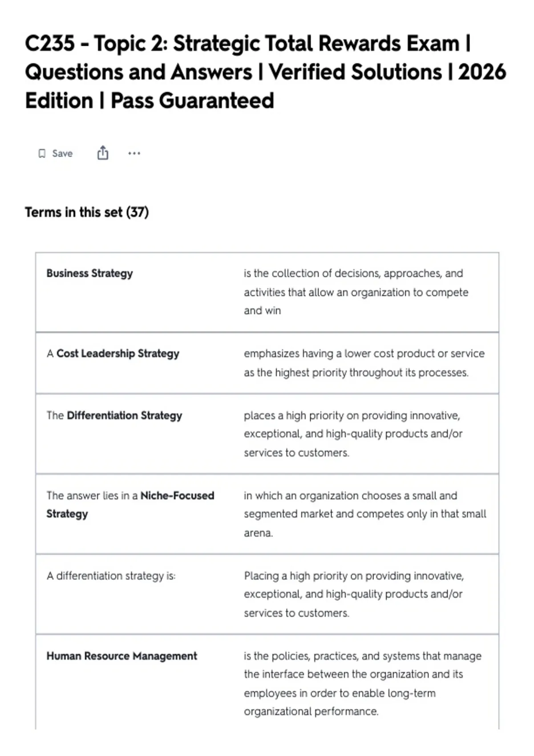534x756 pixels.
Task: Click the 'Terms in this set (37)' heading
Action: (x=87, y=212)
